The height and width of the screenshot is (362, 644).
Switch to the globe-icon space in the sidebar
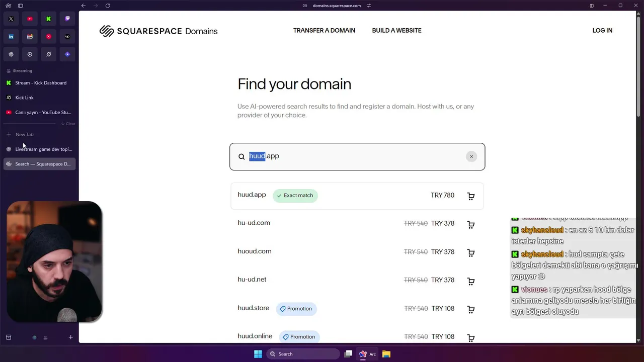point(34,337)
